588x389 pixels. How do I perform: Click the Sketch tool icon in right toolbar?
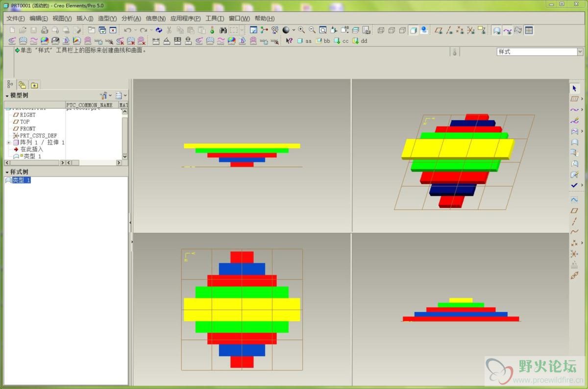[574, 200]
